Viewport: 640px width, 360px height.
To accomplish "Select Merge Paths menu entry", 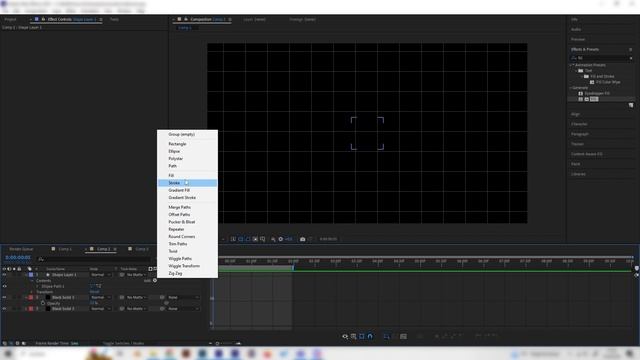I will (187, 207).
